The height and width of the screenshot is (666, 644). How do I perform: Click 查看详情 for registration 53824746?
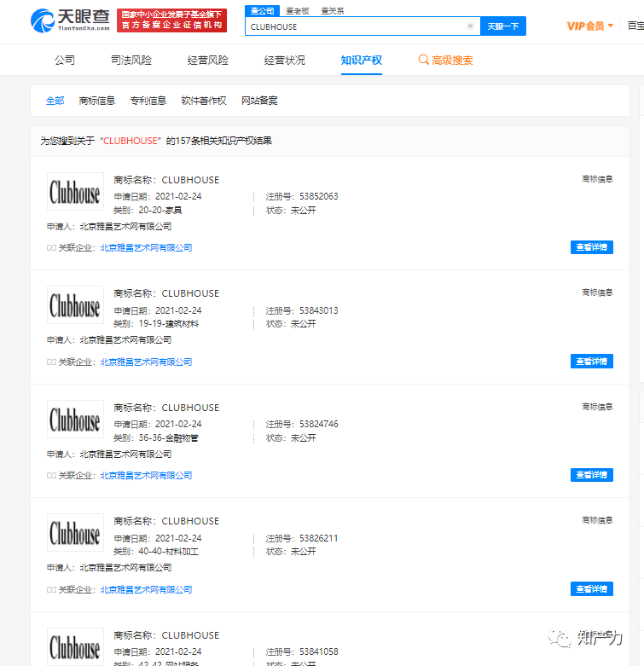pyautogui.click(x=592, y=475)
